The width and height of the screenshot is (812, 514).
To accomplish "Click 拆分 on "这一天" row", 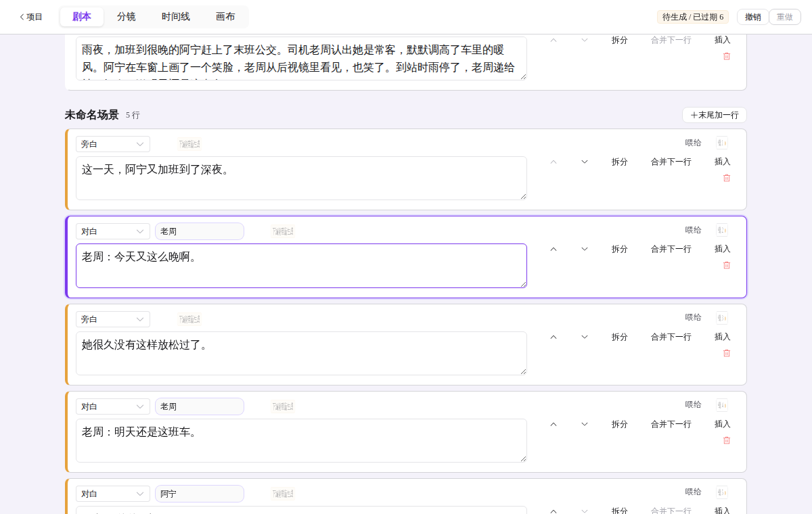I will point(620,162).
